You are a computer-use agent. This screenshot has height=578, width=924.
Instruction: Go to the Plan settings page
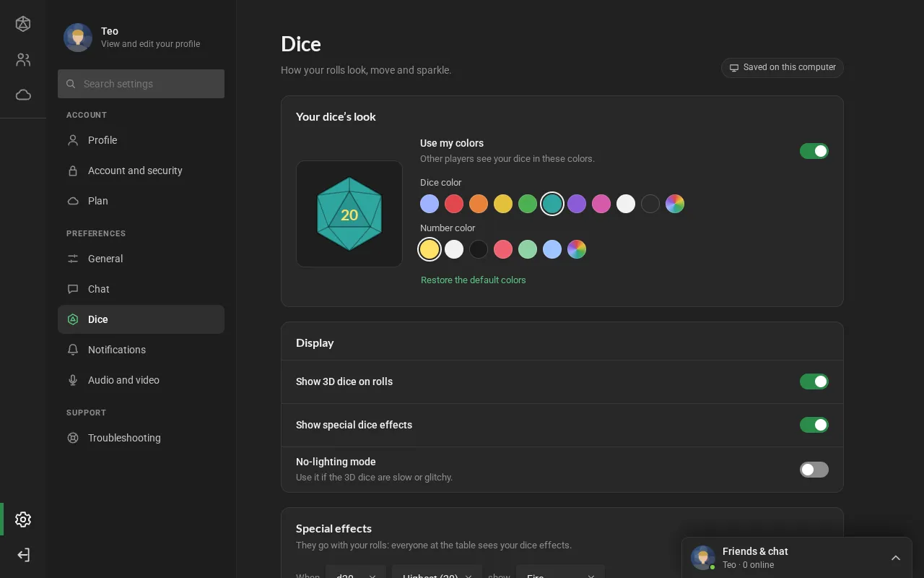pyautogui.click(x=141, y=201)
